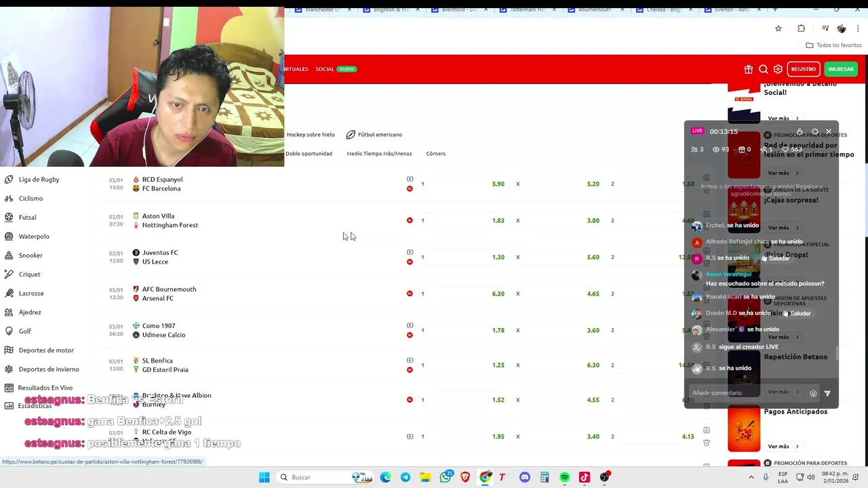868x488 pixels.
Task: Open Futsal in sports sidebar
Action: (28, 218)
